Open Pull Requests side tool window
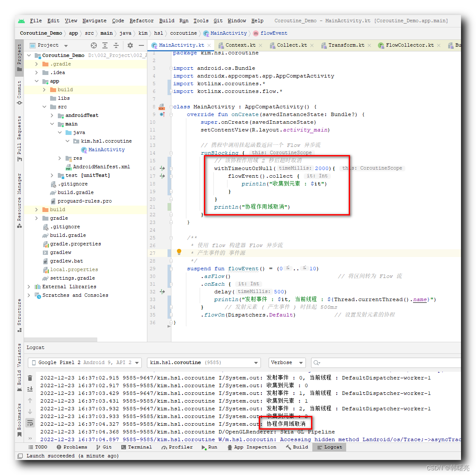This screenshot has height=475, width=476. tap(19, 138)
